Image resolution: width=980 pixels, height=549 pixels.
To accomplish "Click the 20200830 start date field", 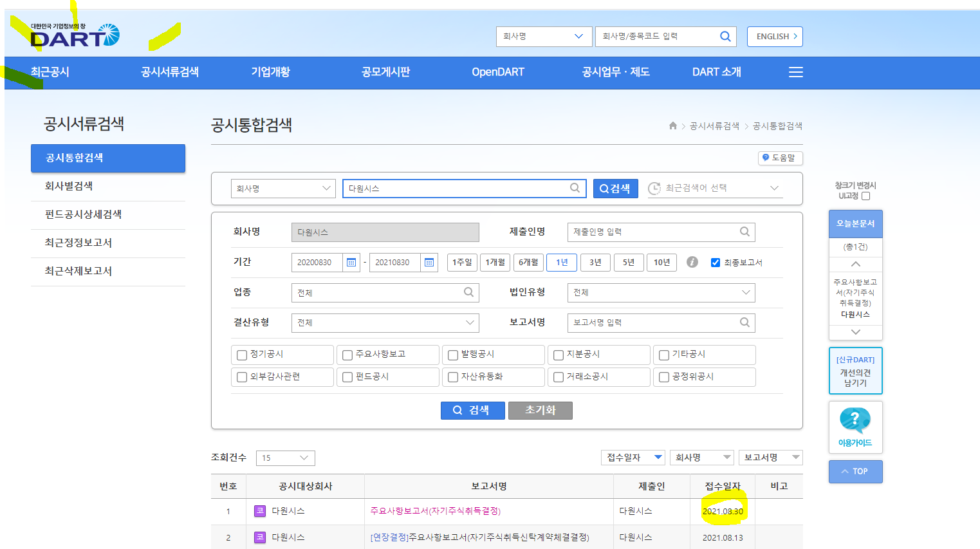I will point(317,262).
